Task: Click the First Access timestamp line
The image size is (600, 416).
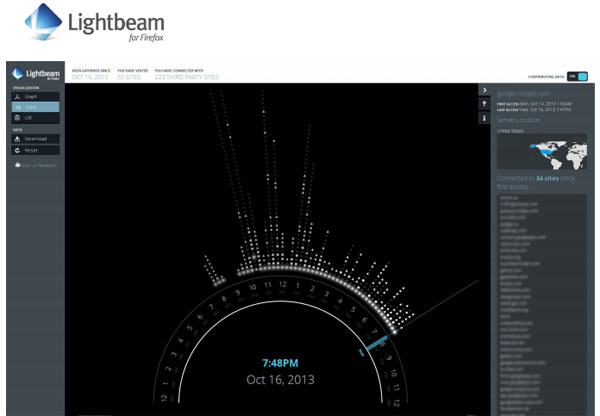Action: 534,104
